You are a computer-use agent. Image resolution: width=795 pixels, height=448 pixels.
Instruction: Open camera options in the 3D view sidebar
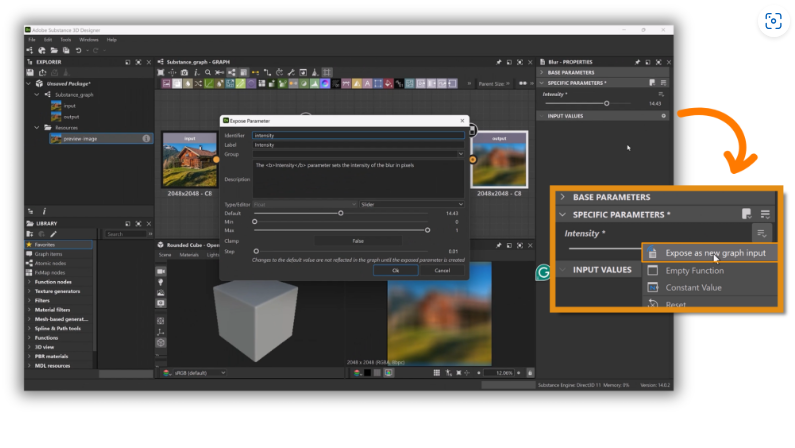(161, 272)
